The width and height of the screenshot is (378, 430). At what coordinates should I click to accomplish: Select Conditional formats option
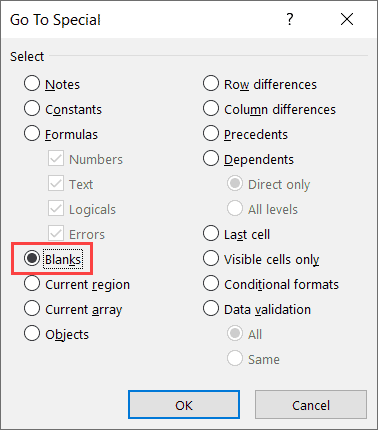point(211,283)
